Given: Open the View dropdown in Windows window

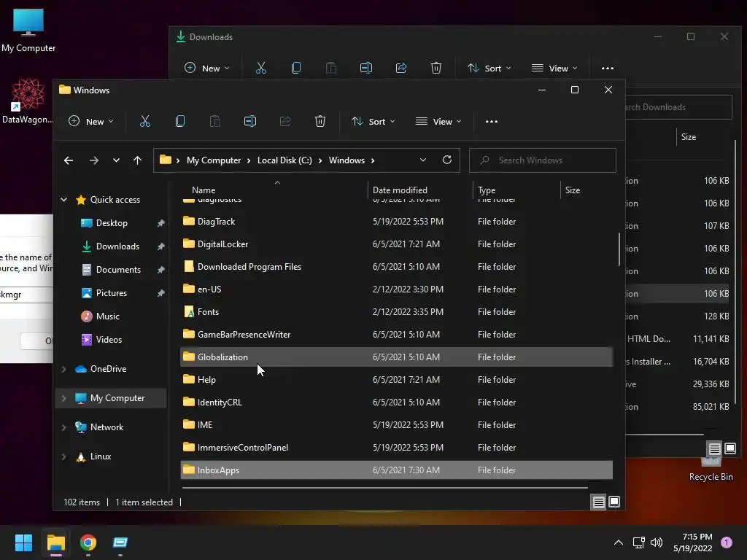Looking at the screenshot, I should coord(438,122).
